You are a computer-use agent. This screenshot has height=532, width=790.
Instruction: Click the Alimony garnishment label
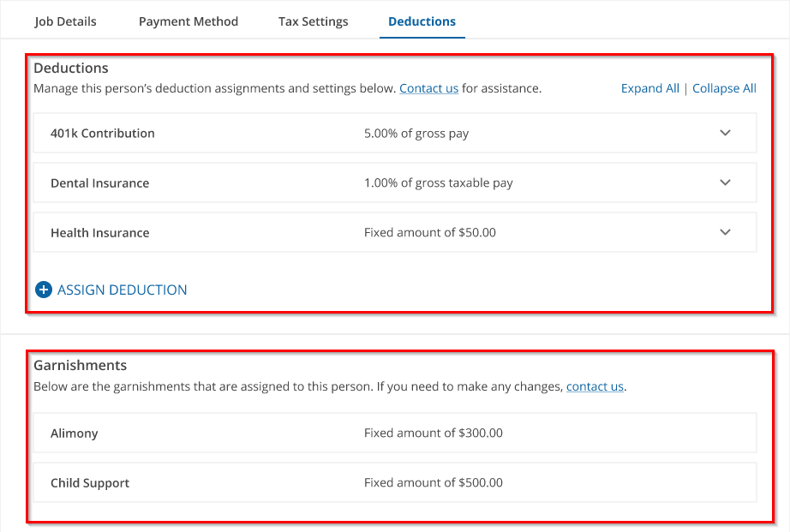click(x=74, y=433)
